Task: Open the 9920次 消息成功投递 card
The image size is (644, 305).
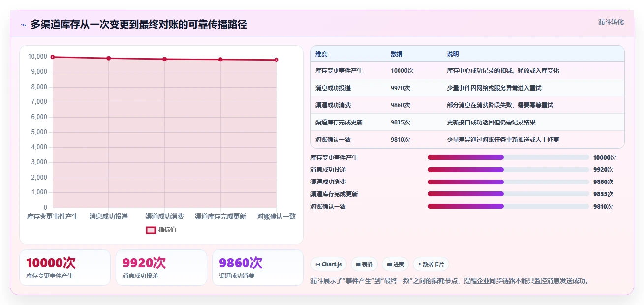Action: point(161,268)
